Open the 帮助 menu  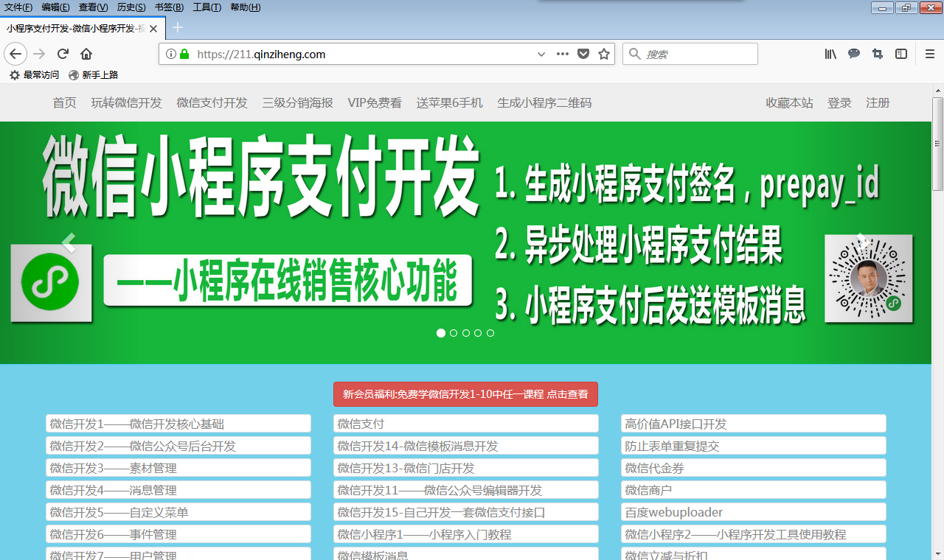coord(246,7)
